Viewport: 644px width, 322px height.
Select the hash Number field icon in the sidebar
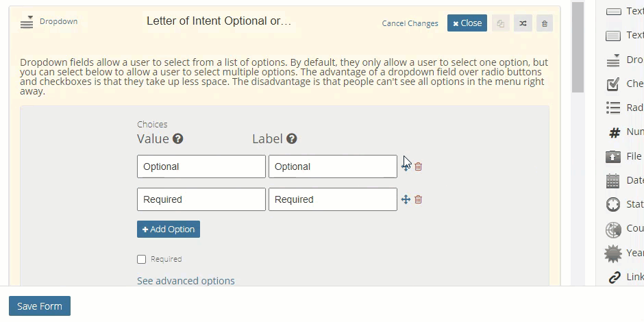coord(614,132)
